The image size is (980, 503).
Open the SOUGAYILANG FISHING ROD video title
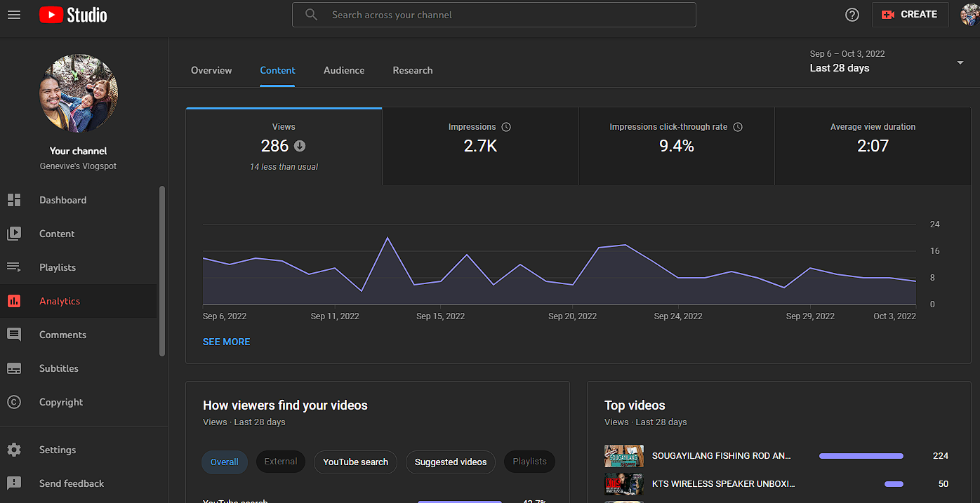point(721,456)
